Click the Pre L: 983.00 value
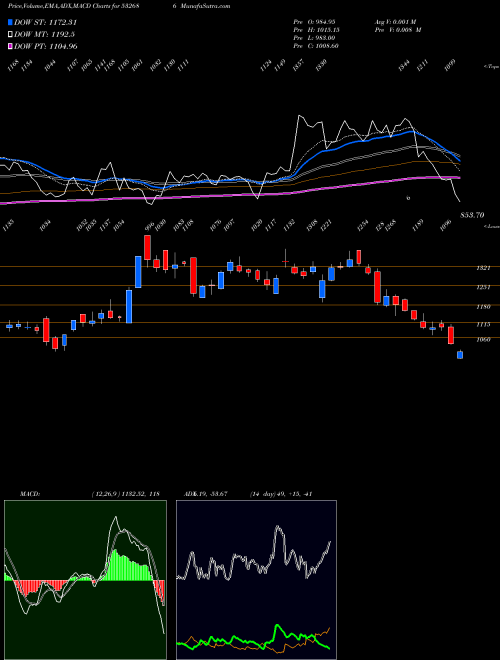The image size is (500, 660). 316,38
